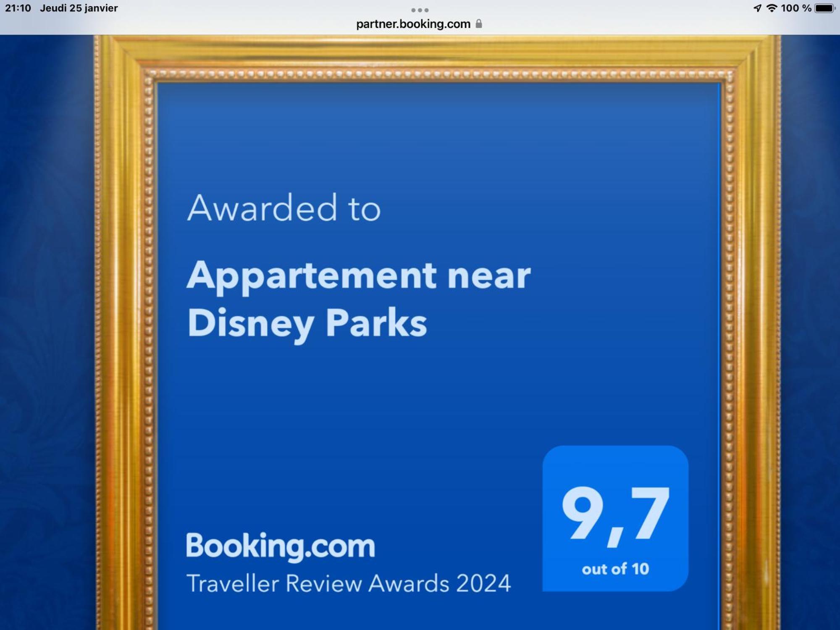Tap the '100 %' battery percentage
Viewport: 840px width, 630px height.
796,8
